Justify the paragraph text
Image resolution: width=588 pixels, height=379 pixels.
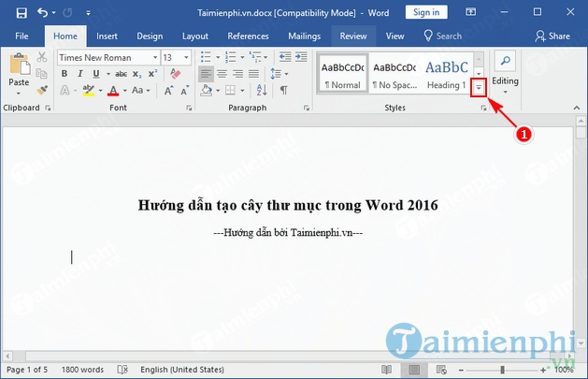(x=254, y=74)
